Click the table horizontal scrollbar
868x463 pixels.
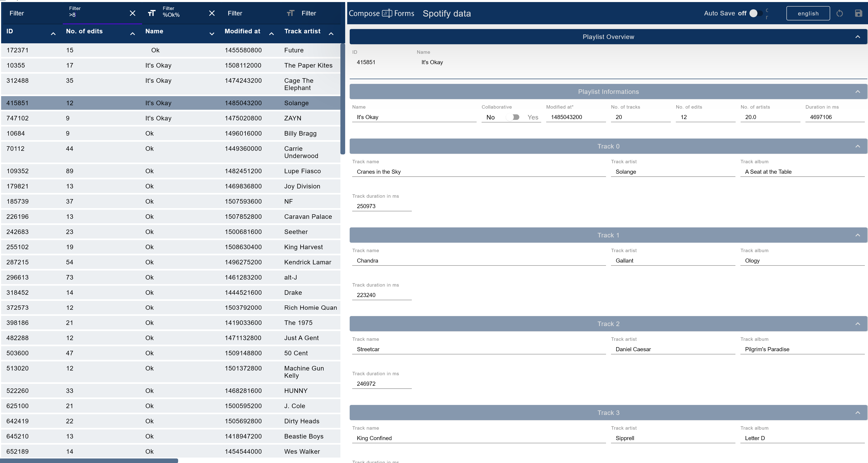(89, 461)
